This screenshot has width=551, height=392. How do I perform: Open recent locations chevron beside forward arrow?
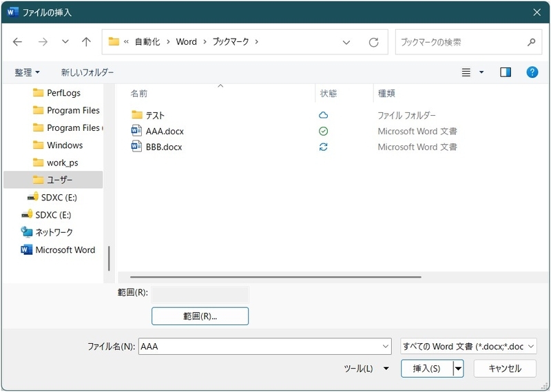(65, 41)
